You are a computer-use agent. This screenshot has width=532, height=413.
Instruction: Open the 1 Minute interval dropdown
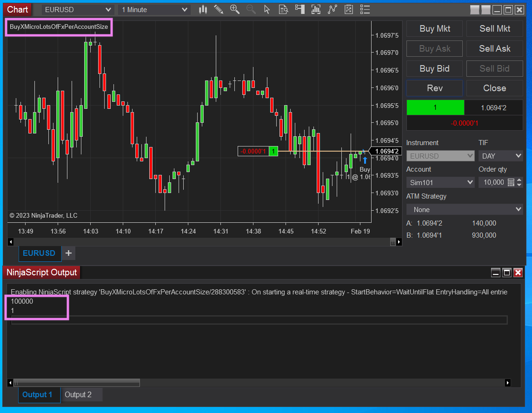point(154,10)
